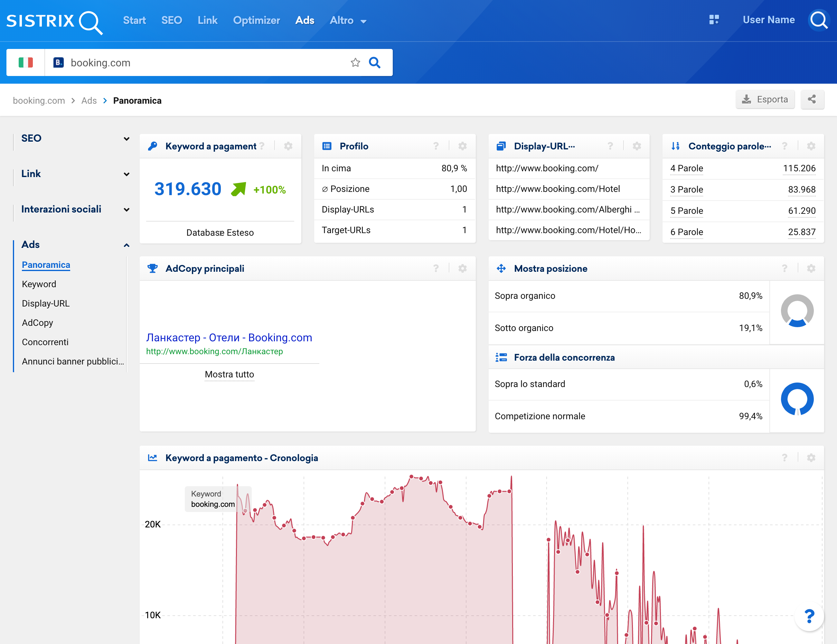Click the 319.630 keyword count value

pyautogui.click(x=188, y=189)
